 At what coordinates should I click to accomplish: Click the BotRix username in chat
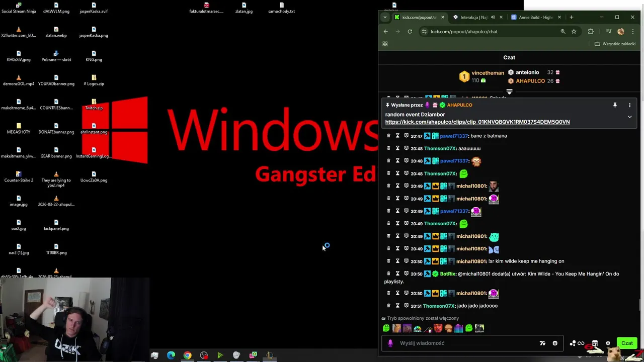tap(448, 274)
